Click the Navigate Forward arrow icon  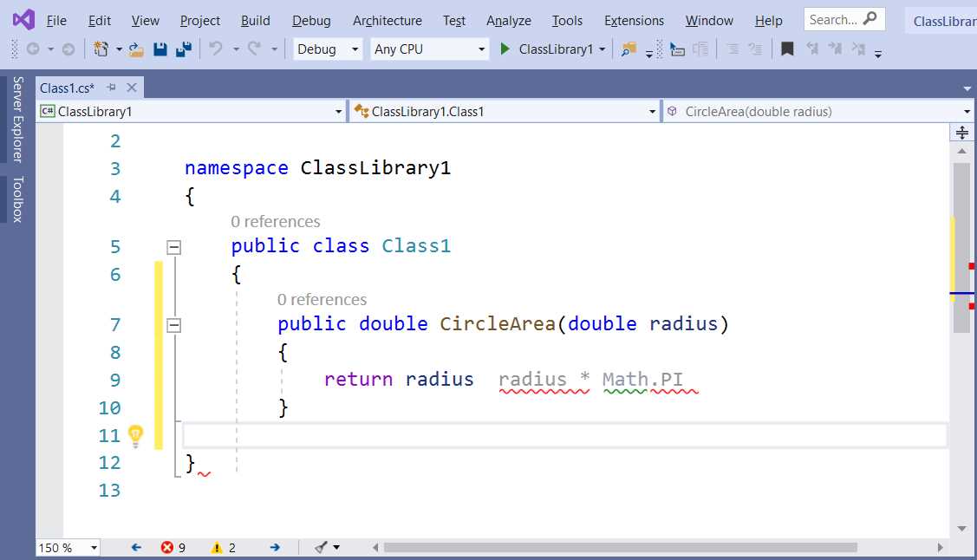tap(68, 49)
